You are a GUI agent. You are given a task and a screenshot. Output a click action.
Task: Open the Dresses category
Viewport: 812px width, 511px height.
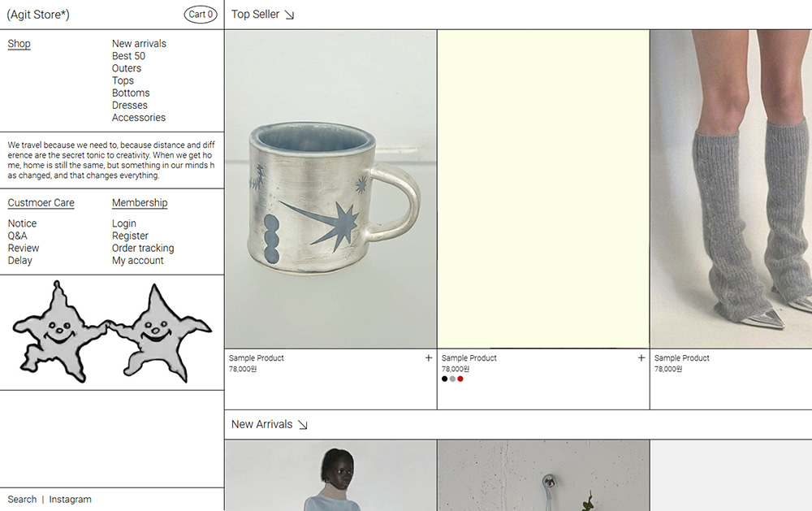[x=129, y=106]
